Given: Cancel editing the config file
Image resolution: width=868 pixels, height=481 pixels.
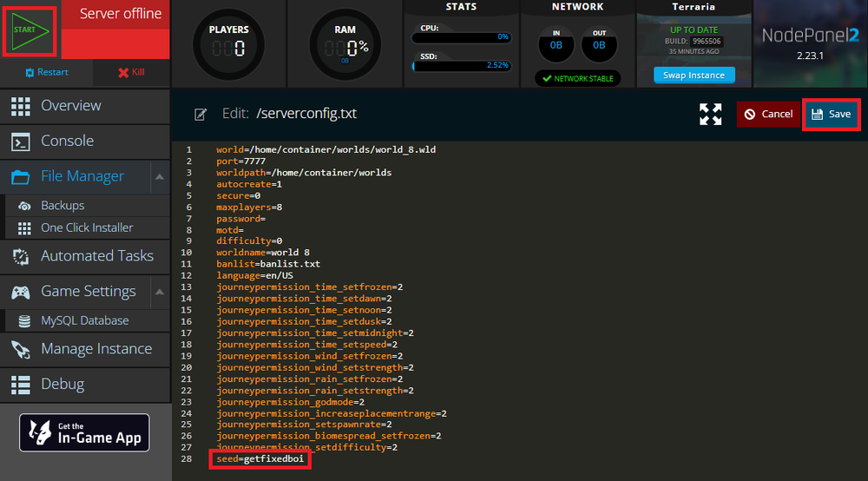Looking at the screenshot, I should [x=768, y=114].
